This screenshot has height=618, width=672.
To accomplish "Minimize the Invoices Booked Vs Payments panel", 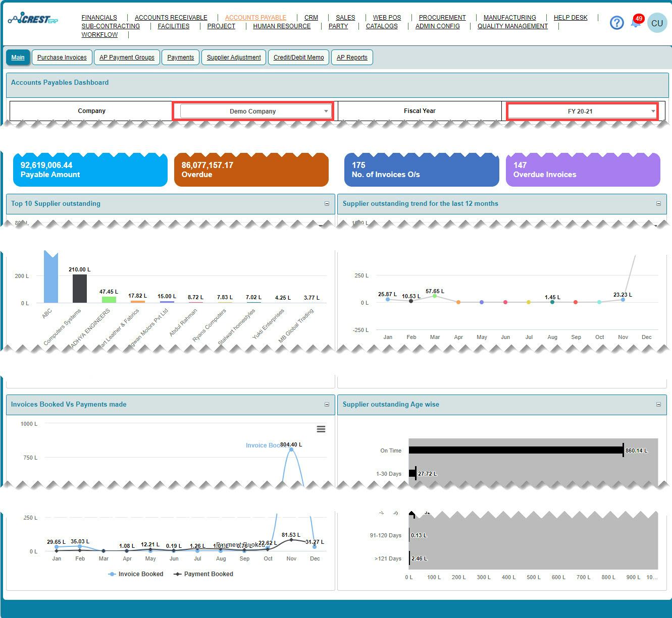I will point(326,404).
